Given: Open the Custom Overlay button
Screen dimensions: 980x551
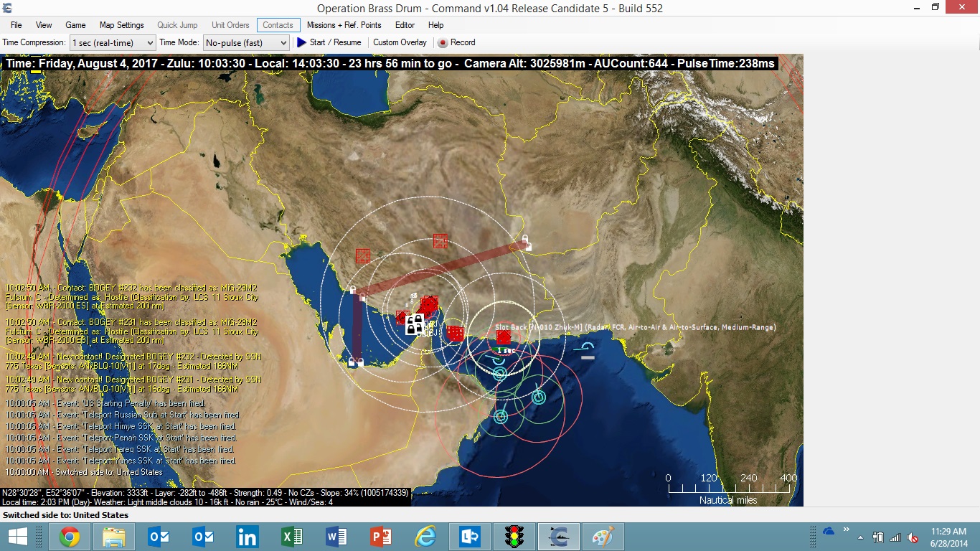Looking at the screenshot, I should tap(400, 42).
